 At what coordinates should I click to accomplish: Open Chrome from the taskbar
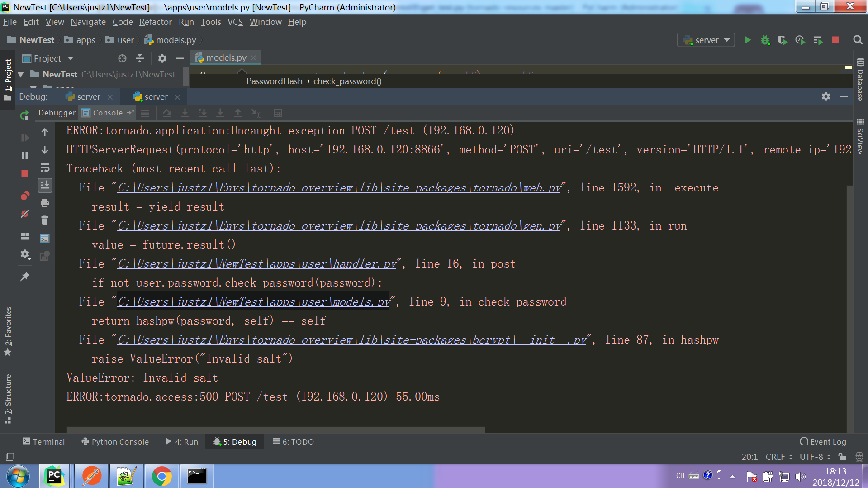161,476
